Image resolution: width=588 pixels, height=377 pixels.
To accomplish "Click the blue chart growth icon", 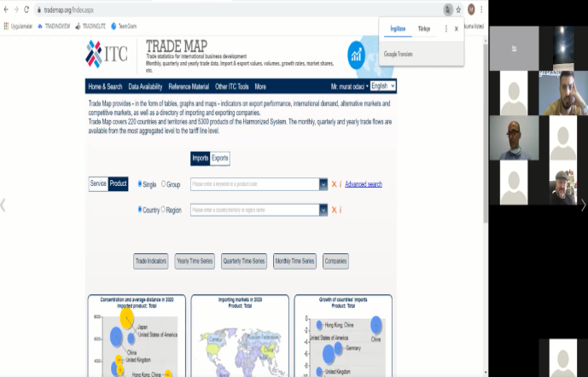I will [356, 55].
